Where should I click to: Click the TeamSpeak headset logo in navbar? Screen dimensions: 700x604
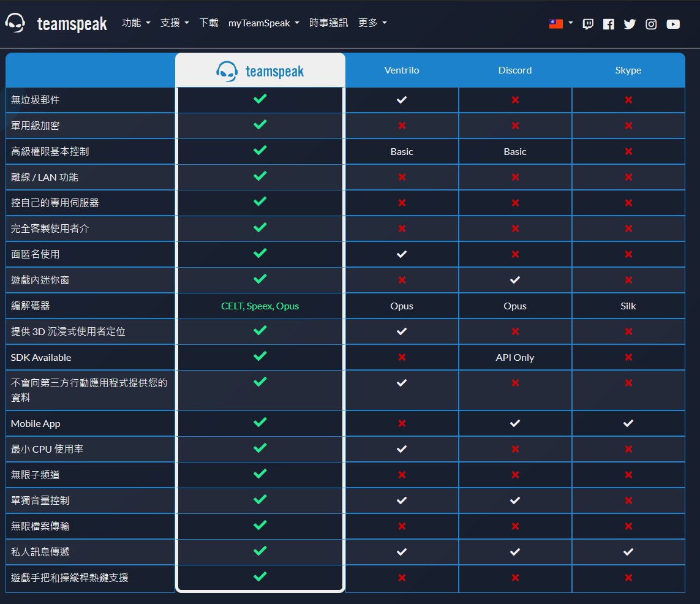coord(15,23)
